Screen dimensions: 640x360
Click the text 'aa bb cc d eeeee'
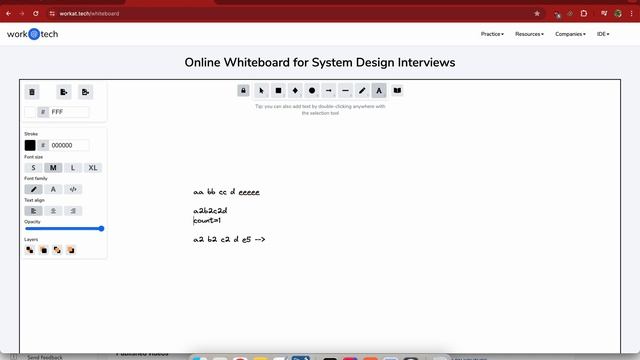pyautogui.click(x=227, y=192)
